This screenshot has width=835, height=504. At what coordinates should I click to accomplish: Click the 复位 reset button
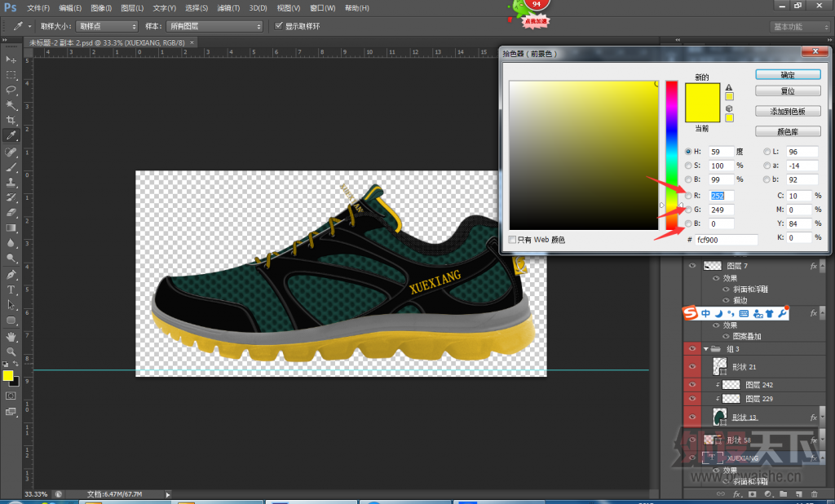pyautogui.click(x=788, y=91)
